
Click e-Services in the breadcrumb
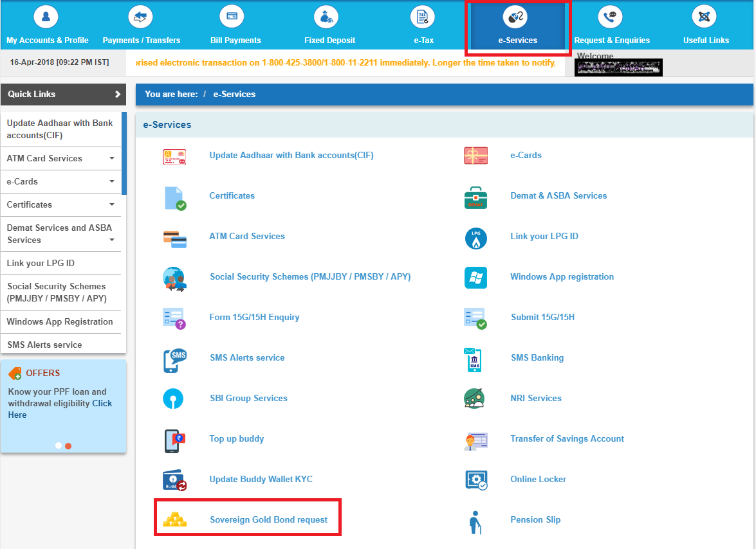[234, 94]
